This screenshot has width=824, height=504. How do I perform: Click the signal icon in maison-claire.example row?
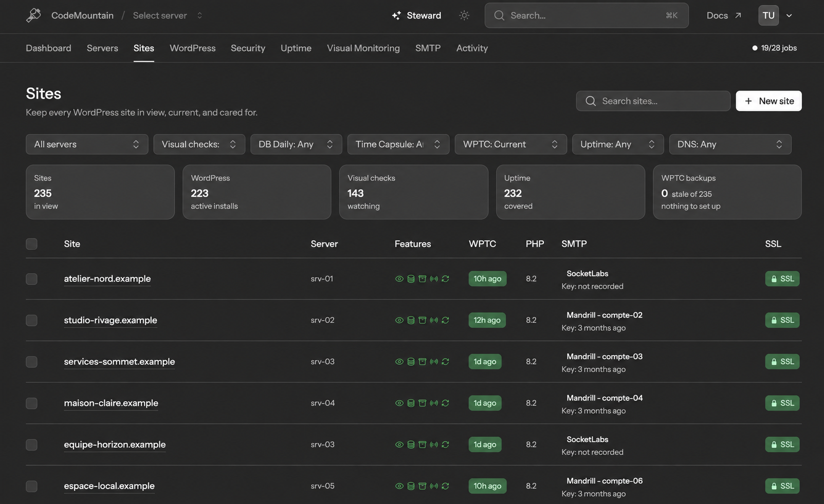(434, 403)
